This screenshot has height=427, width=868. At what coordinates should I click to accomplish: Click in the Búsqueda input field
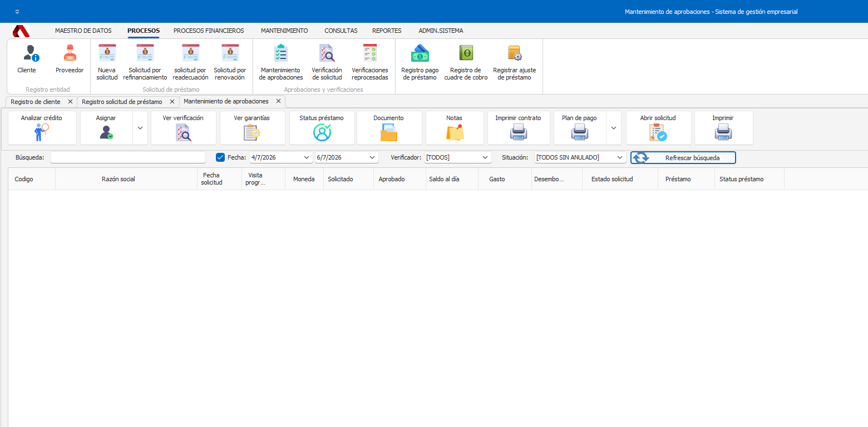pos(128,157)
